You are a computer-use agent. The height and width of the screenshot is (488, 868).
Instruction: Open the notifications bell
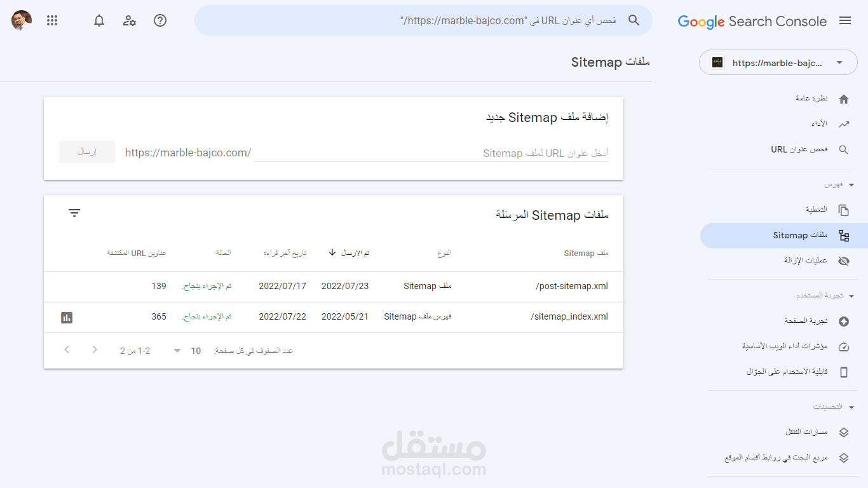click(x=99, y=20)
